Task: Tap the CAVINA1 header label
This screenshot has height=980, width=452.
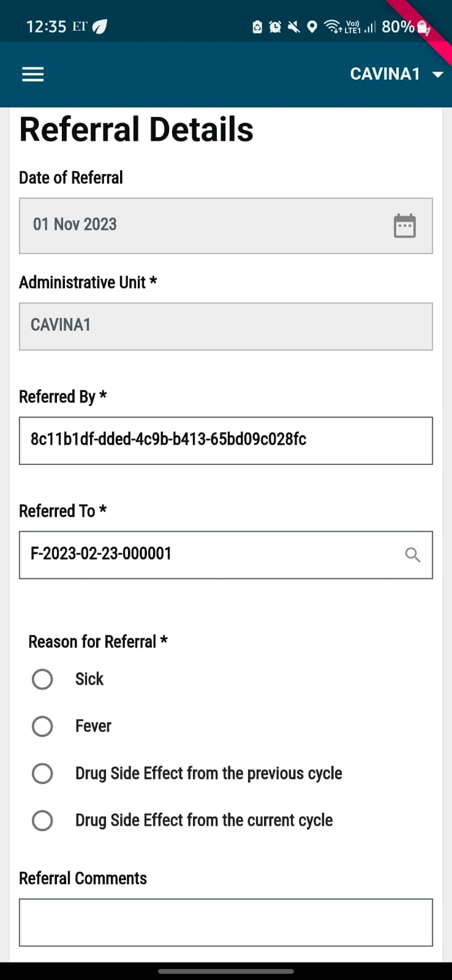Action: (385, 74)
